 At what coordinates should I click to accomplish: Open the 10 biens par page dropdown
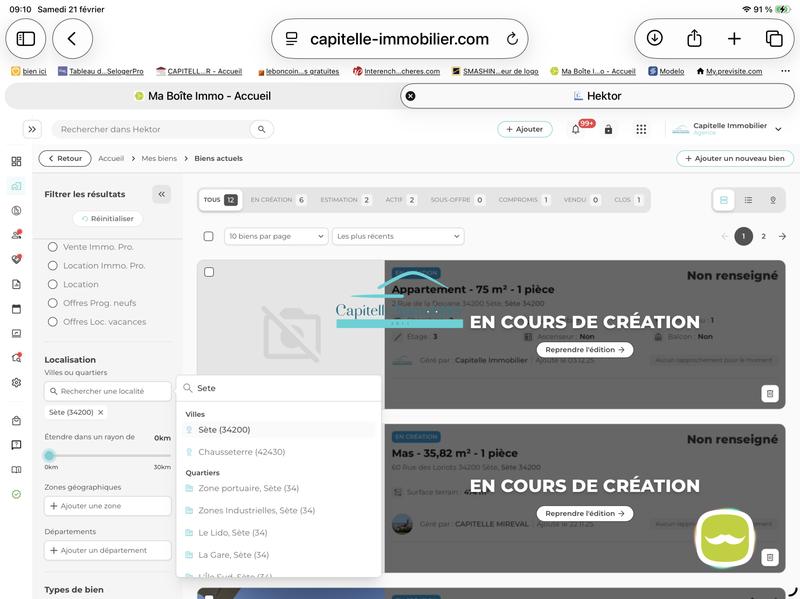point(276,237)
